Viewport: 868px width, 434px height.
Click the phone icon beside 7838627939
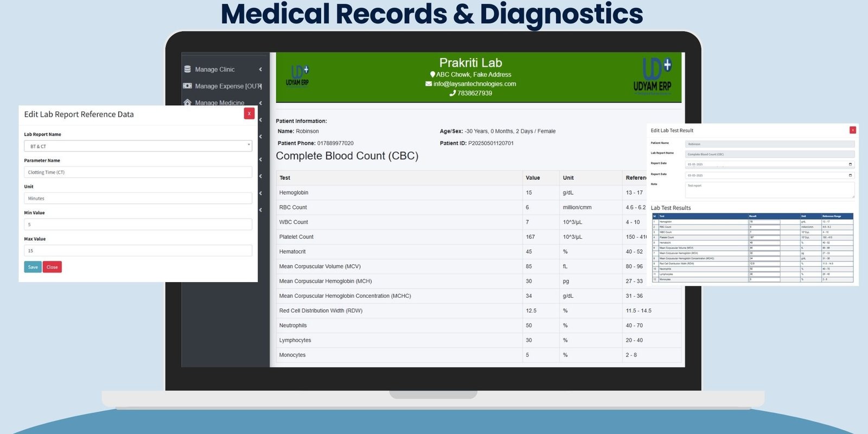pyautogui.click(x=452, y=93)
